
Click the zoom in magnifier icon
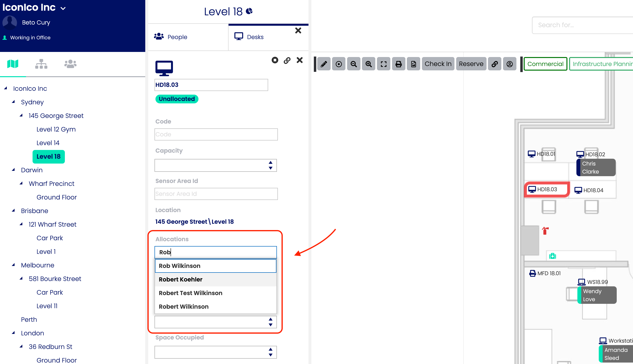click(368, 64)
